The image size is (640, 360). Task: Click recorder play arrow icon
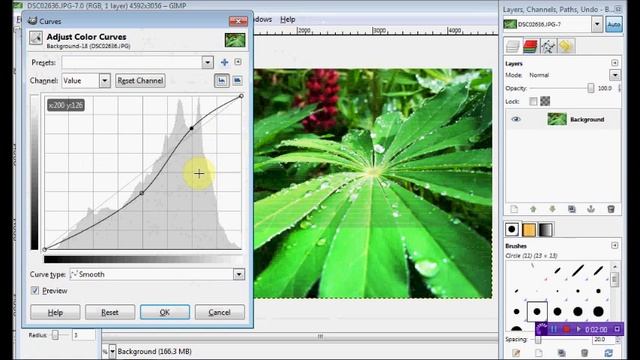tap(578, 329)
